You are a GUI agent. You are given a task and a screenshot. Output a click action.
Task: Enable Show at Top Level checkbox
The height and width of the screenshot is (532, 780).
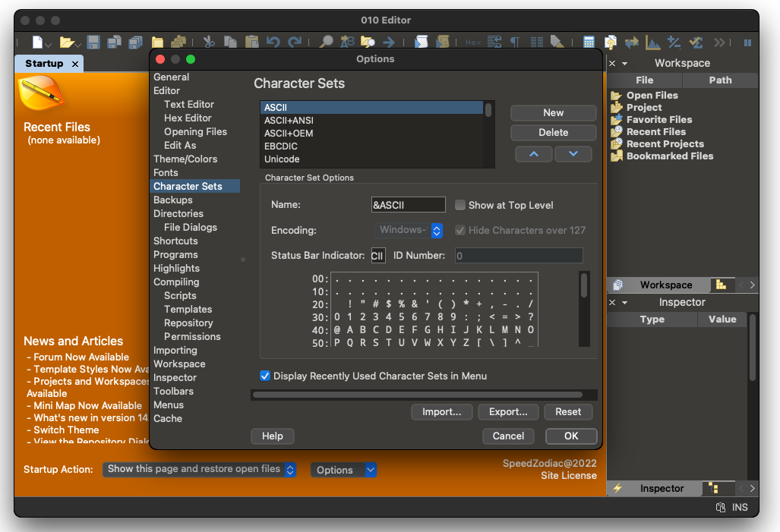[460, 205]
